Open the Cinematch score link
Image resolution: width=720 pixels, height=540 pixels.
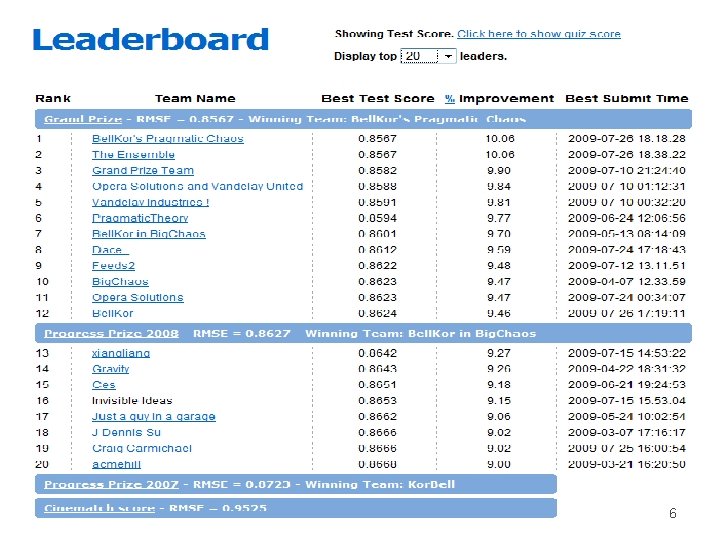(x=100, y=508)
